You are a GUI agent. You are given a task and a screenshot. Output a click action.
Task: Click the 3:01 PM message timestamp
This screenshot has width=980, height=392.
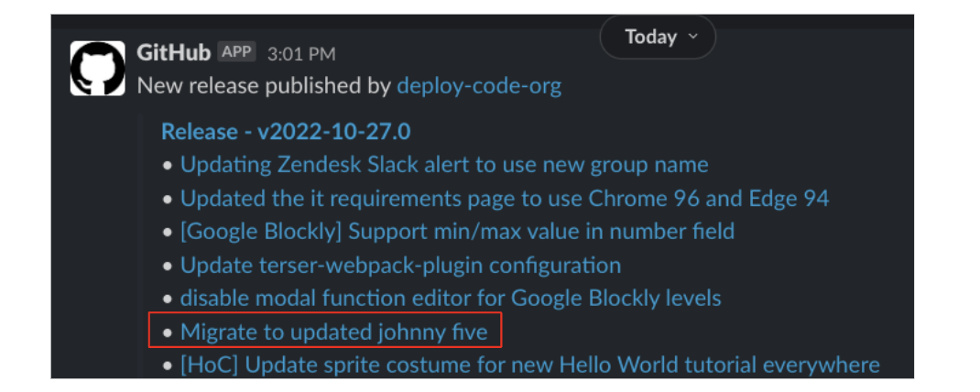[x=301, y=54]
